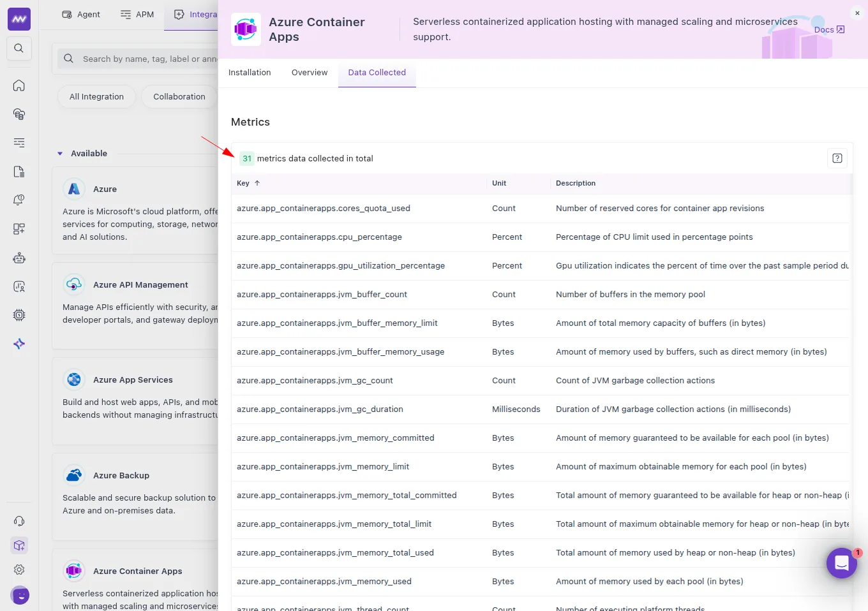This screenshot has height=611, width=868.
Task: Open the dashboard grid-plus sidebar icon
Action: tap(19, 229)
